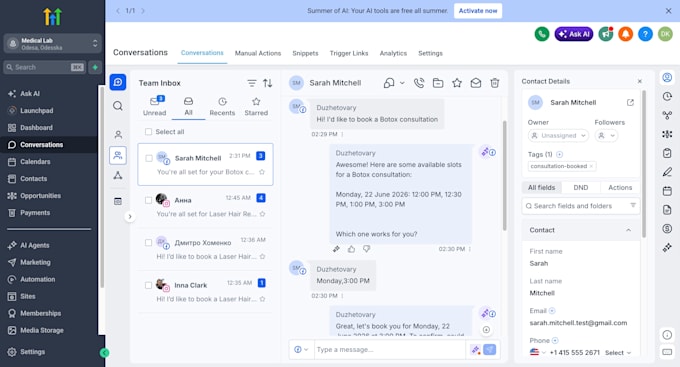
Task: Star the Дмитро Хоменко conversation row
Action: click(262, 256)
